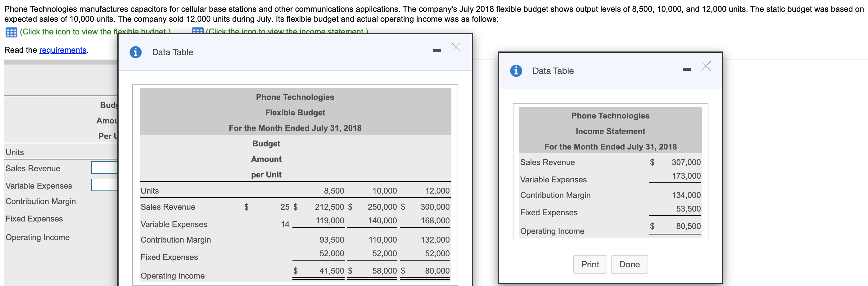The image size is (868, 286).
Task: Select the Variable Expenses input field
Action: click(x=104, y=185)
